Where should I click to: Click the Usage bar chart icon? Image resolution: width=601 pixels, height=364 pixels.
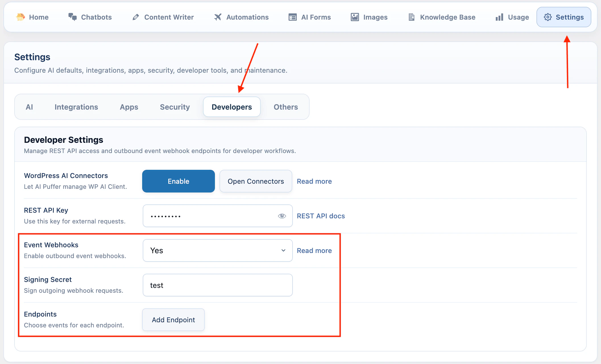coord(500,17)
